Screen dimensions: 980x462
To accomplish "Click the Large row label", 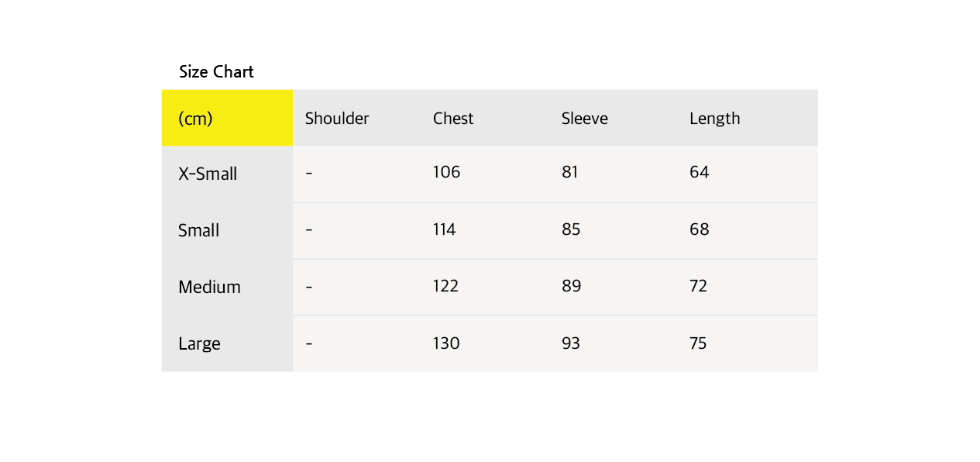I will [x=199, y=343].
